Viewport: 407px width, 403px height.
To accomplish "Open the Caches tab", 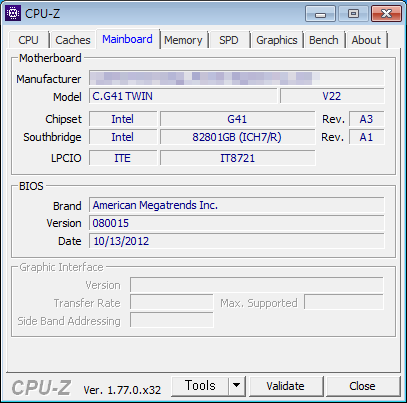I will click(73, 40).
